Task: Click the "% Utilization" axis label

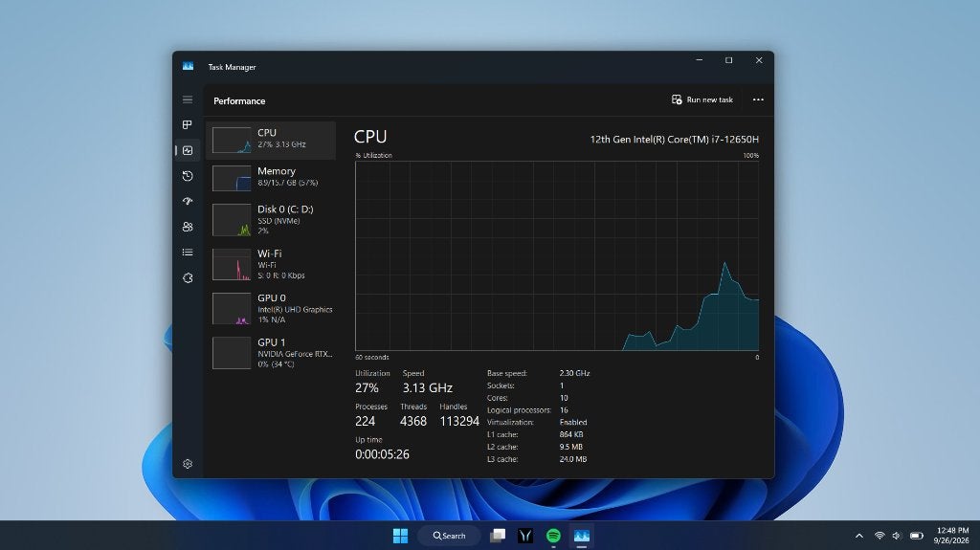Action: click(374, 156)
